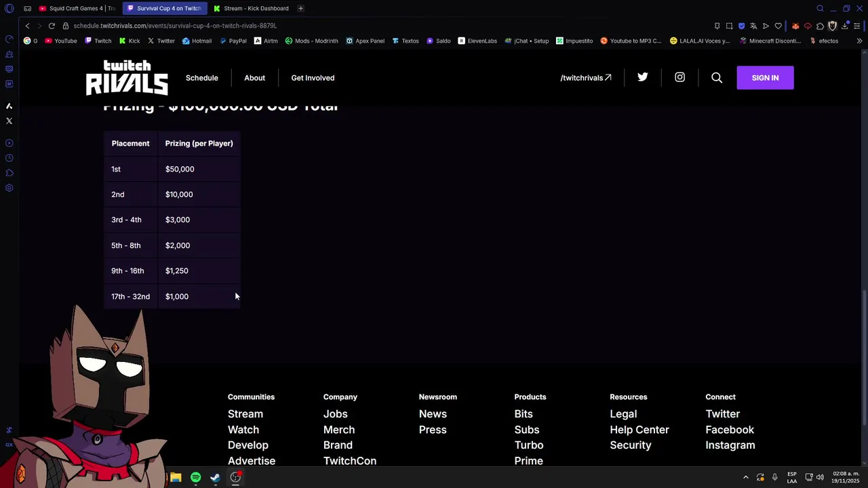This screenshot has height=488, width=868.
Task: Click the Stream footer link
Action: [x=245, y=414]
